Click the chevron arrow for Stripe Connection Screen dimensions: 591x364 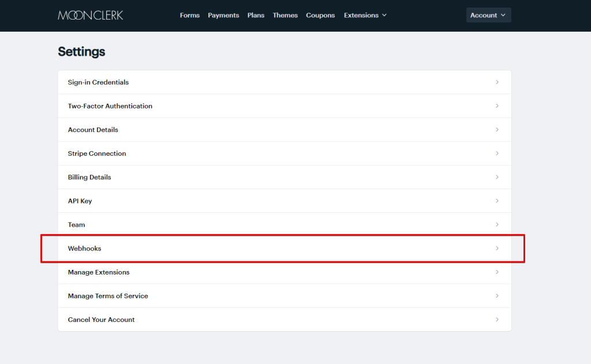497,153
